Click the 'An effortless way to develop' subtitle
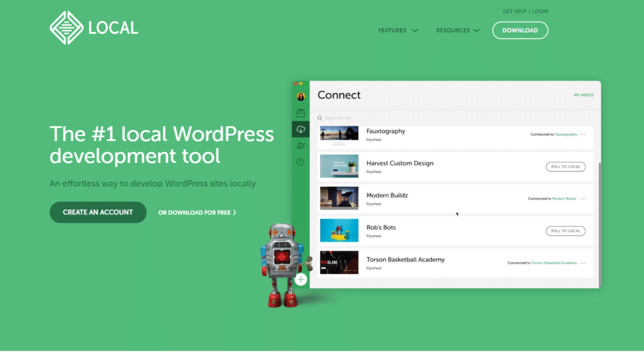This screenshot has width=644, height=359. [x=153, y=184]
